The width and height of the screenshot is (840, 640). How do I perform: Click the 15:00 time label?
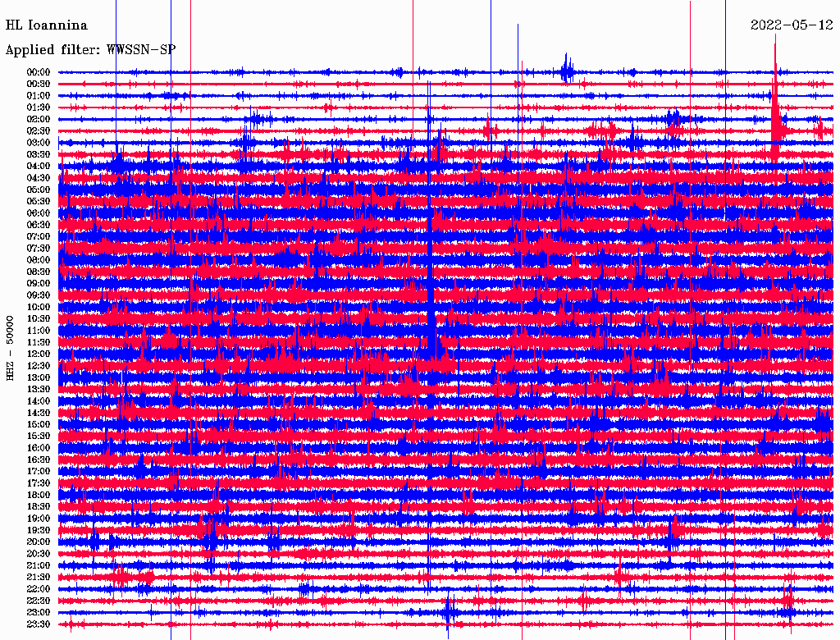[x=39, y=424]
